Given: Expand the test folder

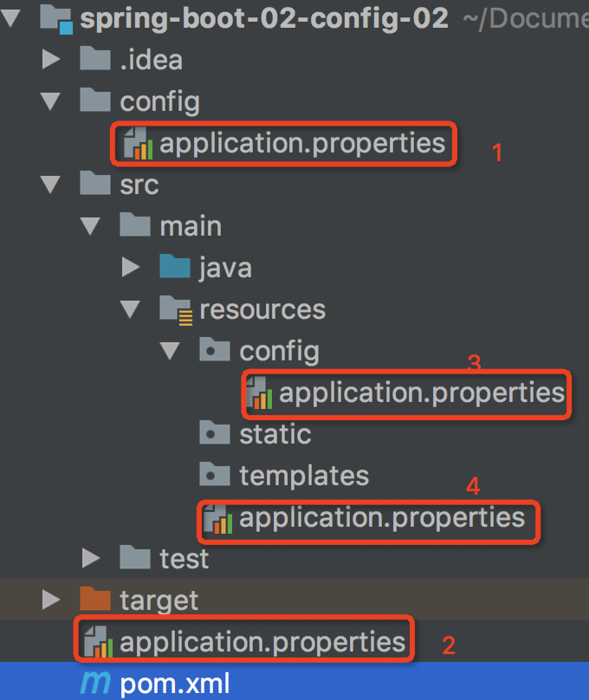Looking at the screenshot, I should coord(91,559).
